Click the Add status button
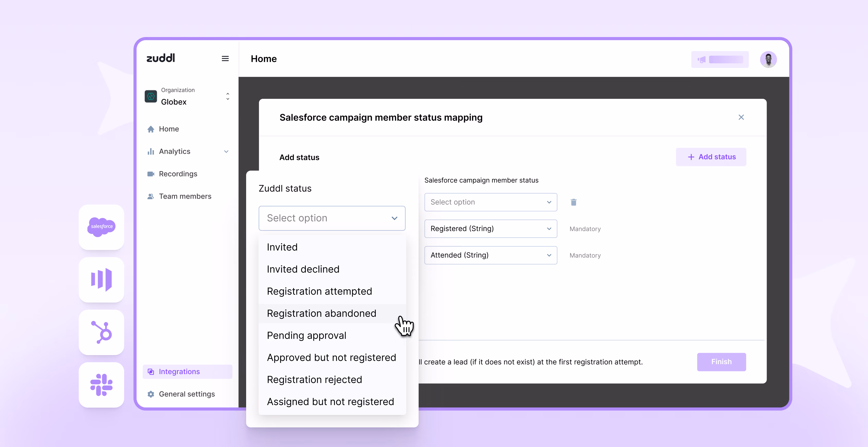 [711, 157]
